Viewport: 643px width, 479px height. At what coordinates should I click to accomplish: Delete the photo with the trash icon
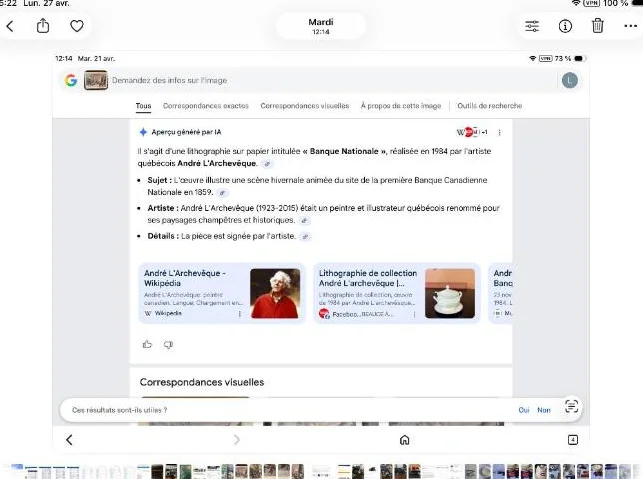[597, 25]
